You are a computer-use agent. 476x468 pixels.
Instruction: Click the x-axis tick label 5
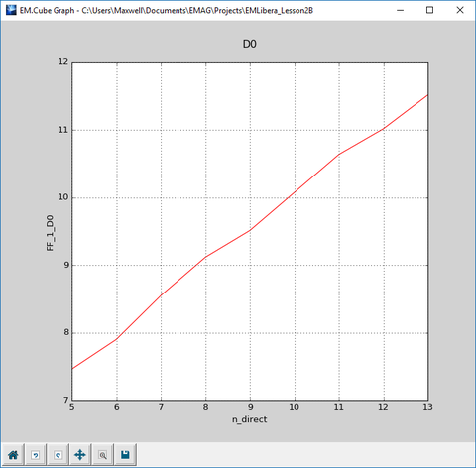pos(72,407)
